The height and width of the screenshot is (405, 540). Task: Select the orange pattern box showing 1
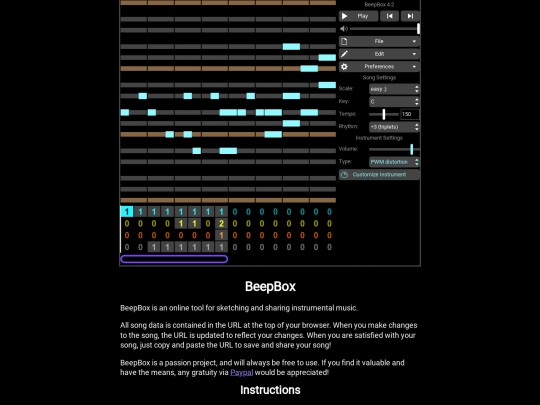pos(221,235)
